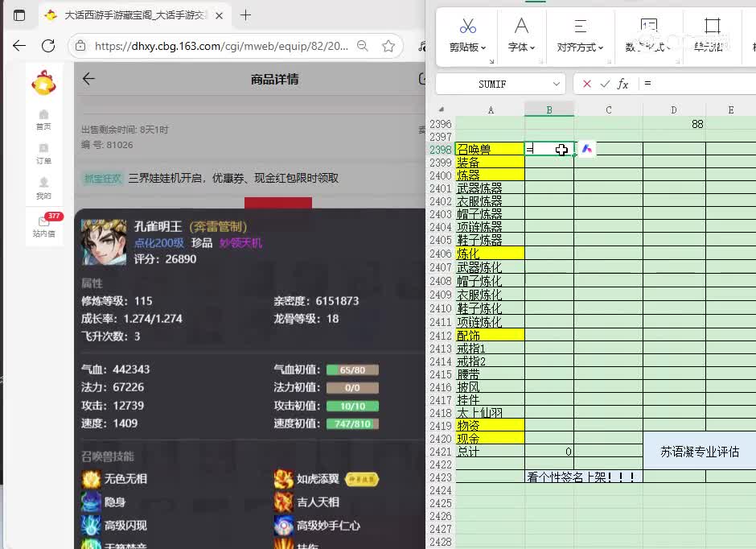Click the 孔雀明王 character avatar

click(104, 242)
